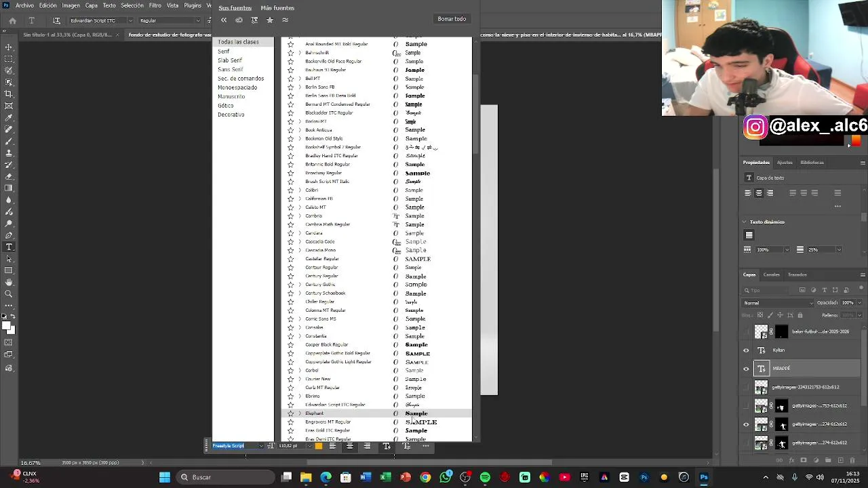
Task: Open WhatsApp from the taskbar
Action: click(x=445, y=477)
